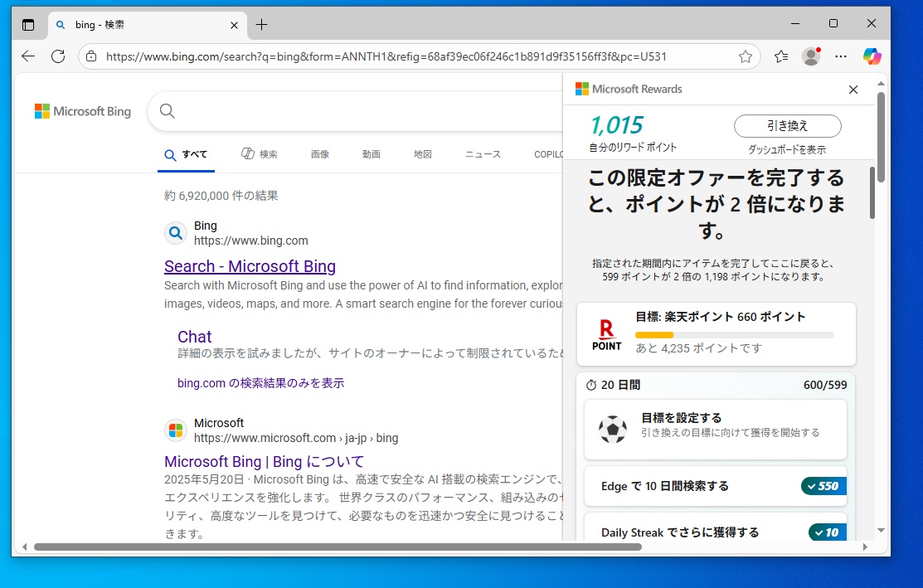Open the browser profile avatar

[x=811, y=56]
